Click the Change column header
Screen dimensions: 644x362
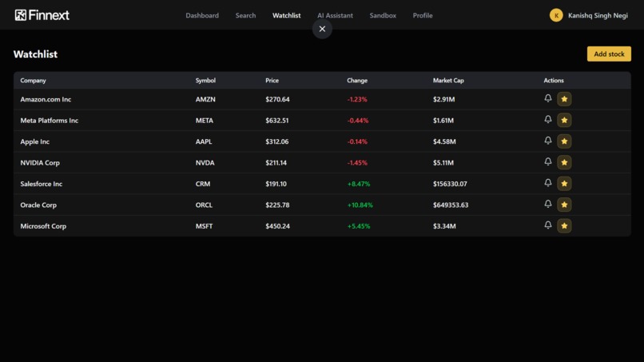coord(357,81)
